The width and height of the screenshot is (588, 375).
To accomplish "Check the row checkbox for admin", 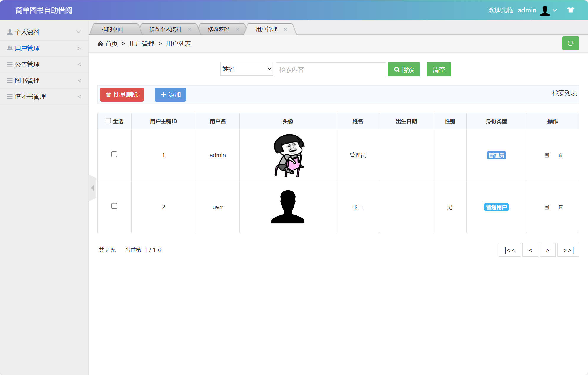I will (x=114, y=154).
